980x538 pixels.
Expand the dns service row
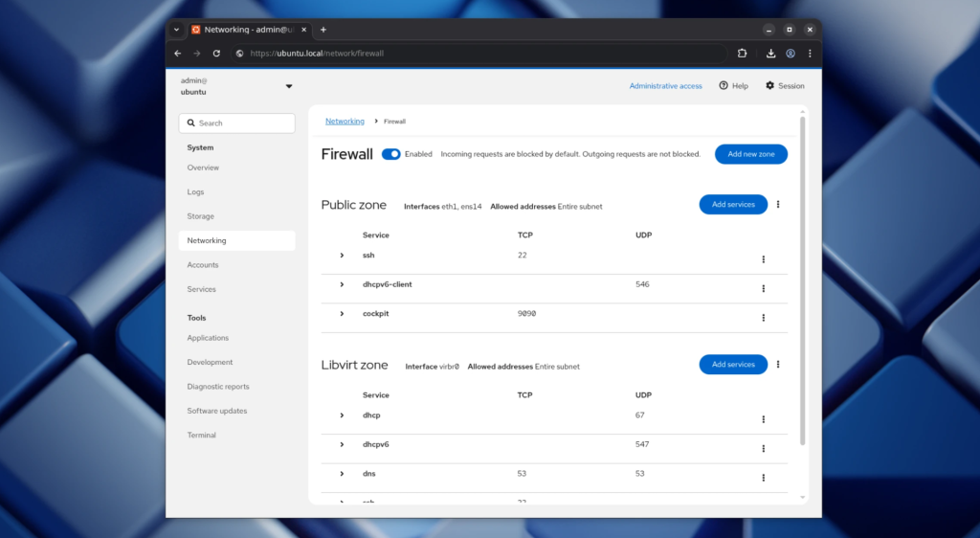(342, 474)
